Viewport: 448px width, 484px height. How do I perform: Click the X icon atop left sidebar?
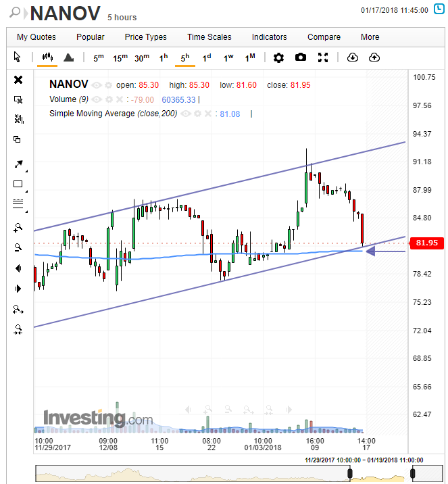point(18,80)
